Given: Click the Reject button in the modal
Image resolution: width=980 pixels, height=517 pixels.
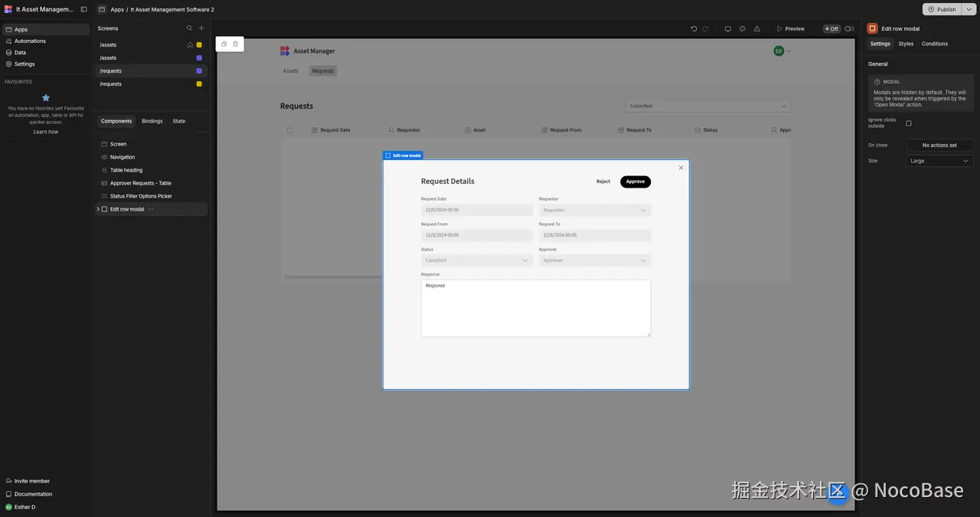Looking at the screenshot, I should pos(603,182).
